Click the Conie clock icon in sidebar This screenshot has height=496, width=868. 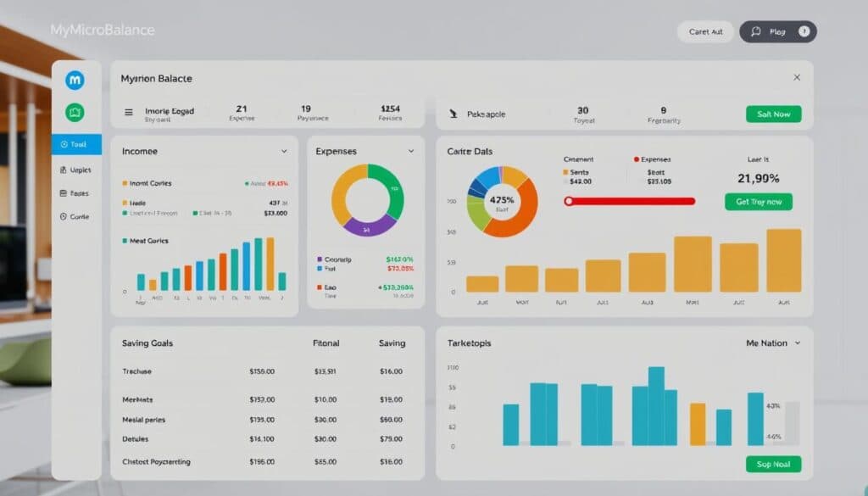coord(63,216)
